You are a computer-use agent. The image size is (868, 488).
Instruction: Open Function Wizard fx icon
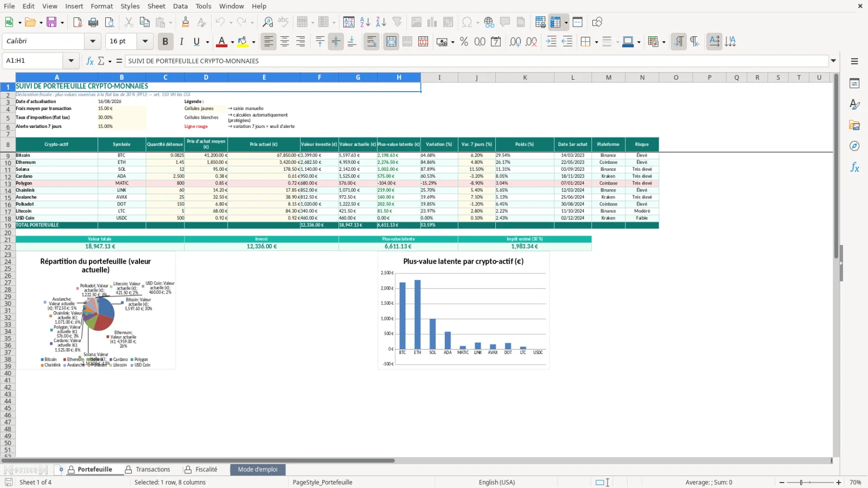90,61
